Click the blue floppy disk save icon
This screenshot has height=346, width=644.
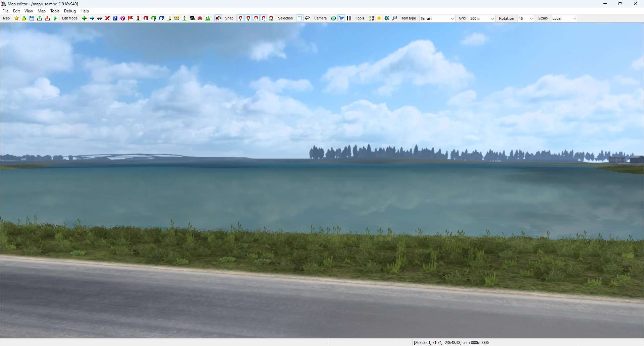[32, 18]
